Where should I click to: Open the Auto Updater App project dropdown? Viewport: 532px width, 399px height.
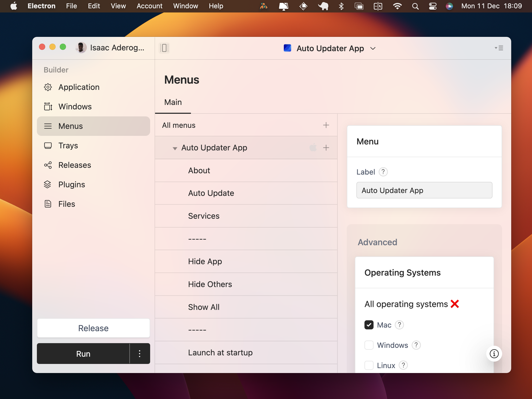(373, 48)
